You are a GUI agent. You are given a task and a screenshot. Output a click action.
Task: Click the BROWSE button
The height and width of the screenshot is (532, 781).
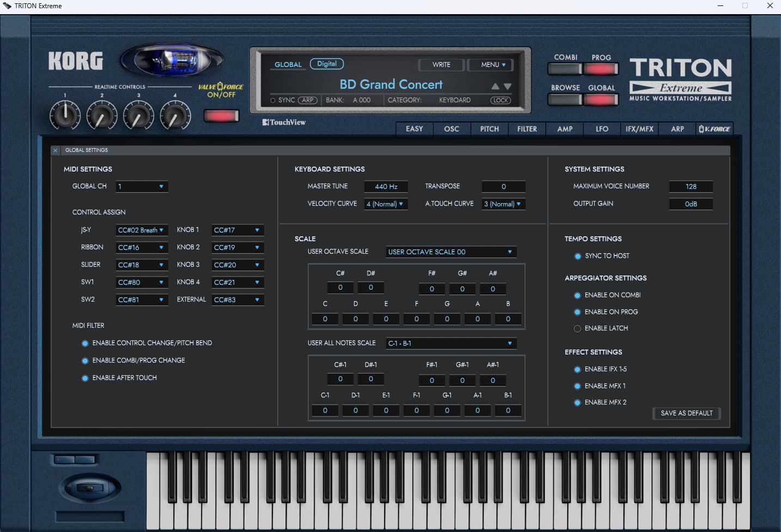point(565,100)
